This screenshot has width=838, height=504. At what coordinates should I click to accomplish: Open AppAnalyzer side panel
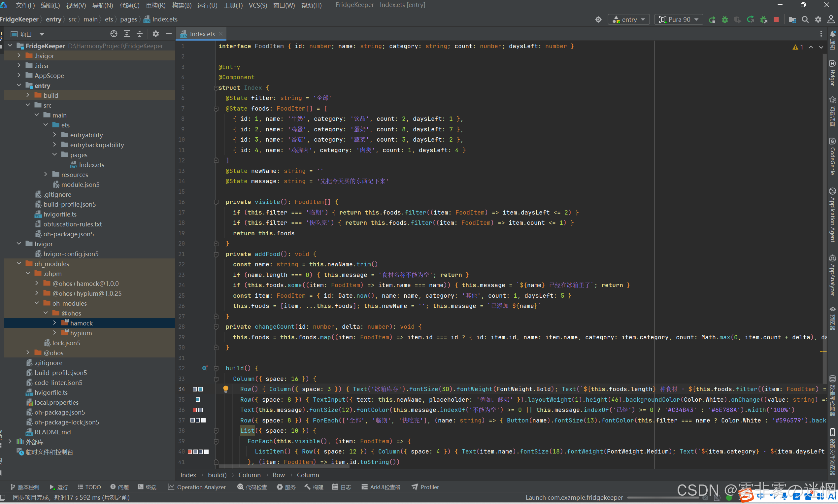coord(833,275)
